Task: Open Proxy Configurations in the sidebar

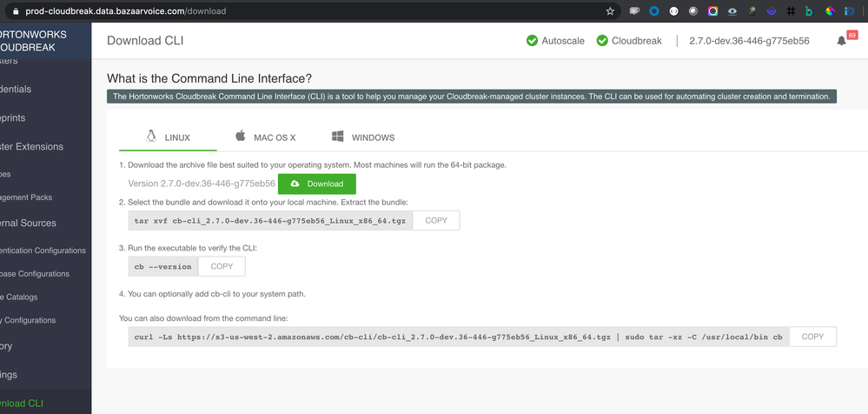Action: pyautogui.click(x=28, y=320)
